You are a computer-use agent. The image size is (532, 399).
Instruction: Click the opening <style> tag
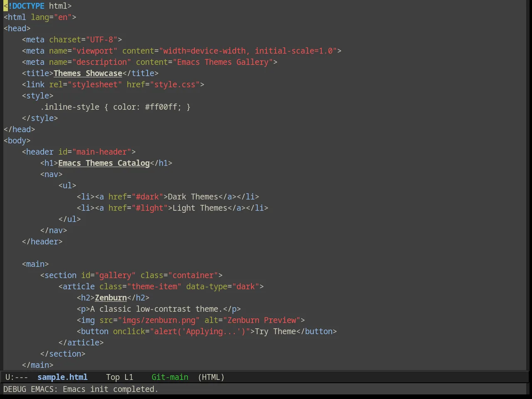(37, 96)
